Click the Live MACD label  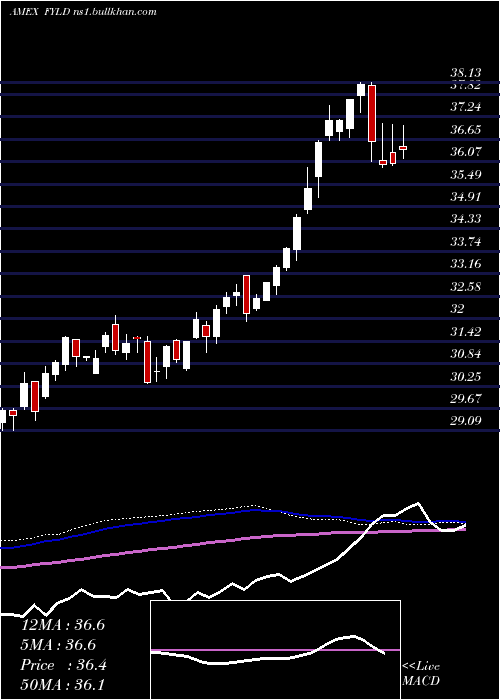click(x=421, y=674)
